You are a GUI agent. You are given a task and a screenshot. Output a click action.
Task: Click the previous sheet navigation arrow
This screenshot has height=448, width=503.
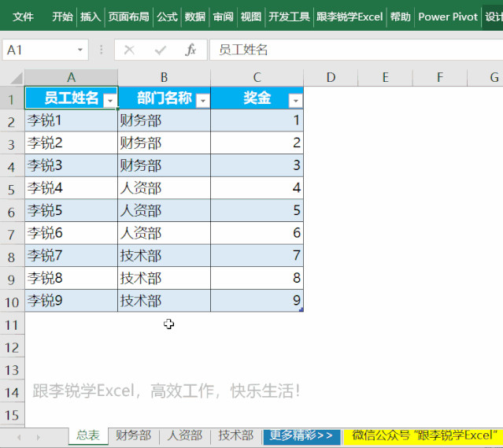point(19,437)
